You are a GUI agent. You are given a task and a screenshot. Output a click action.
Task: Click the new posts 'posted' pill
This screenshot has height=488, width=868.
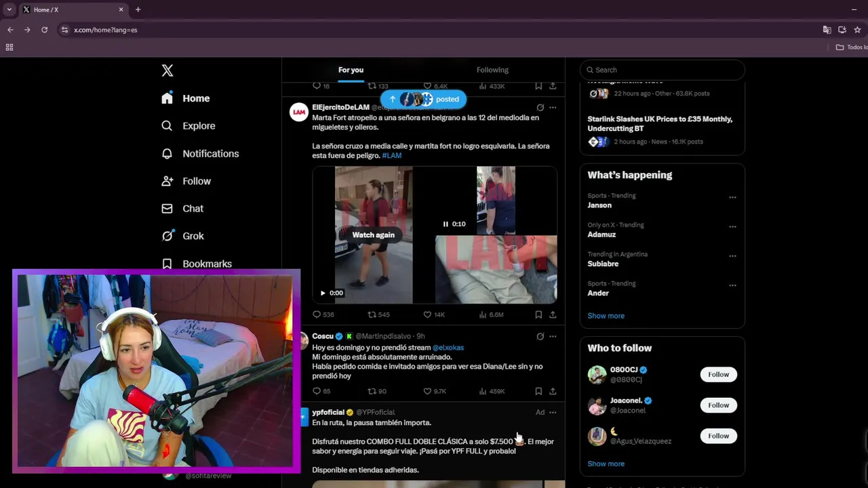point(423,99)
